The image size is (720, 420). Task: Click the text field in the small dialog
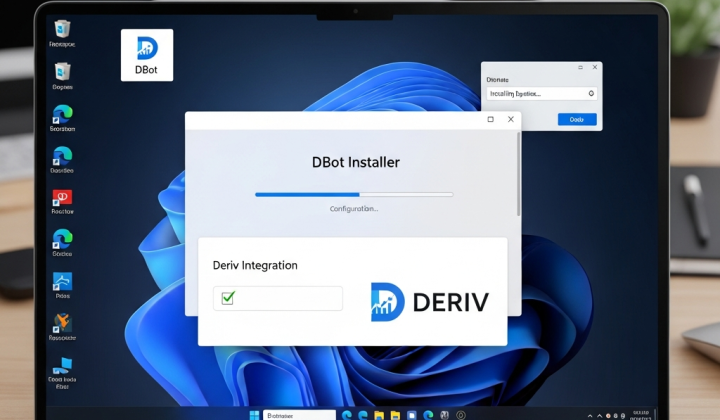[542, 94]
